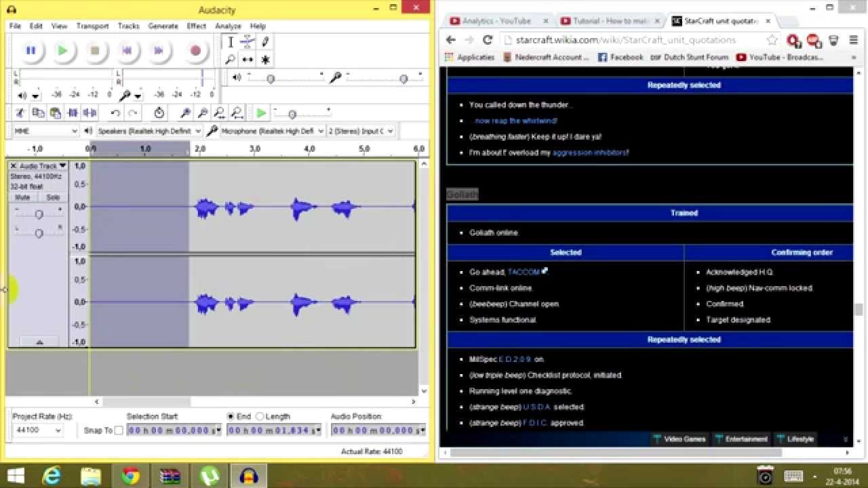868x488 pixels.
Task: Click the Trim audio icon
Action: [73, 113]
